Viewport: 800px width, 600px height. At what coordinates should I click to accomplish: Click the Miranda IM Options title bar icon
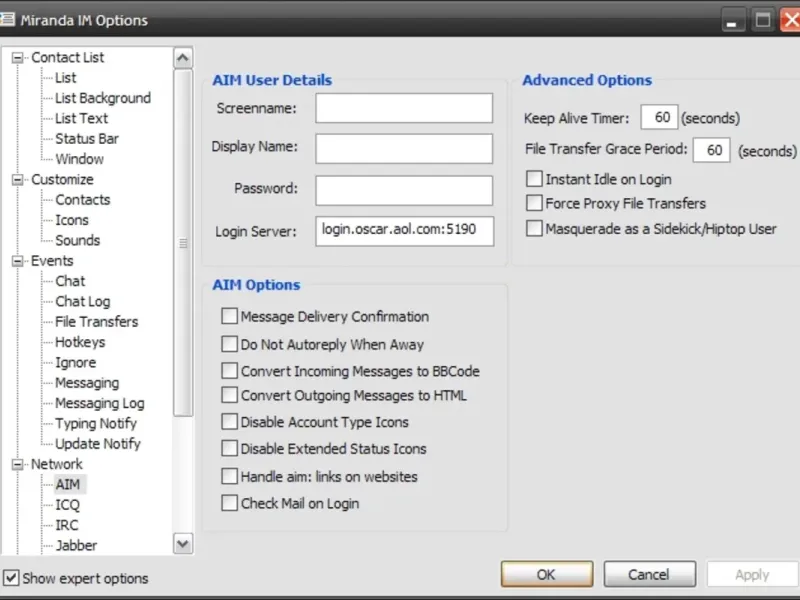7,20
